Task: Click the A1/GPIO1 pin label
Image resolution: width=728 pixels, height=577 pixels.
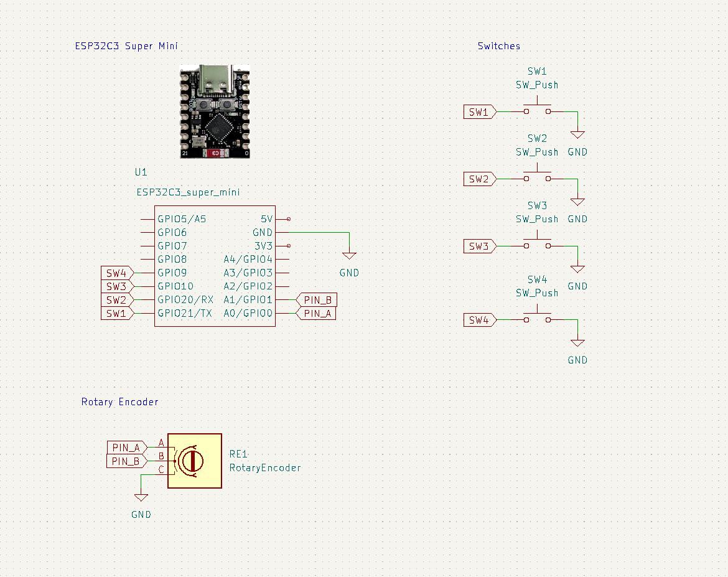Action: click(248, 299)
